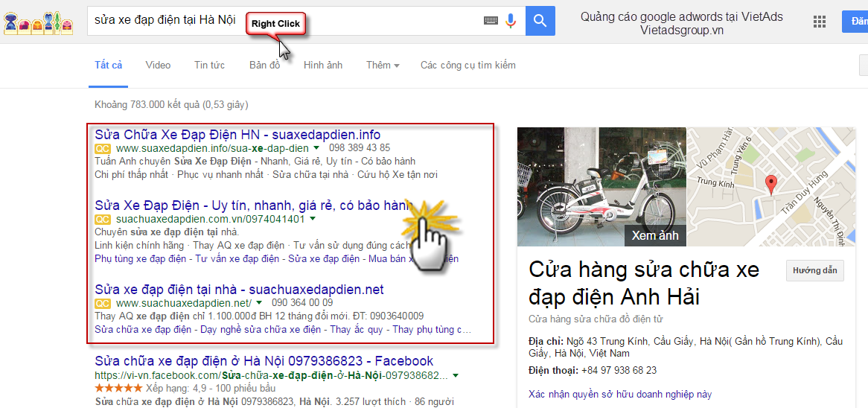Click Xác nhận quyền sở hữu doanh nghiệp này

click(620, 395)
